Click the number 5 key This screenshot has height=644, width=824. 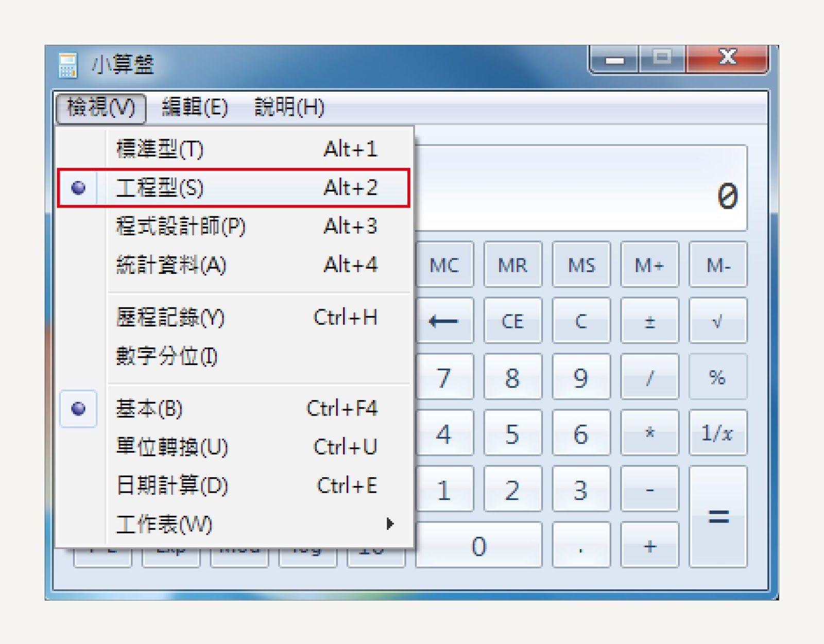[x=513, y=433]
